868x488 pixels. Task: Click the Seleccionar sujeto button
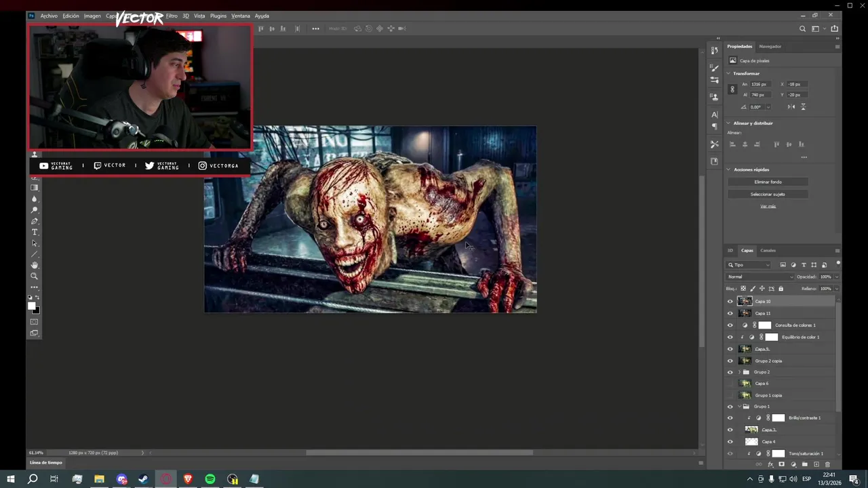[x=768, y=194]
